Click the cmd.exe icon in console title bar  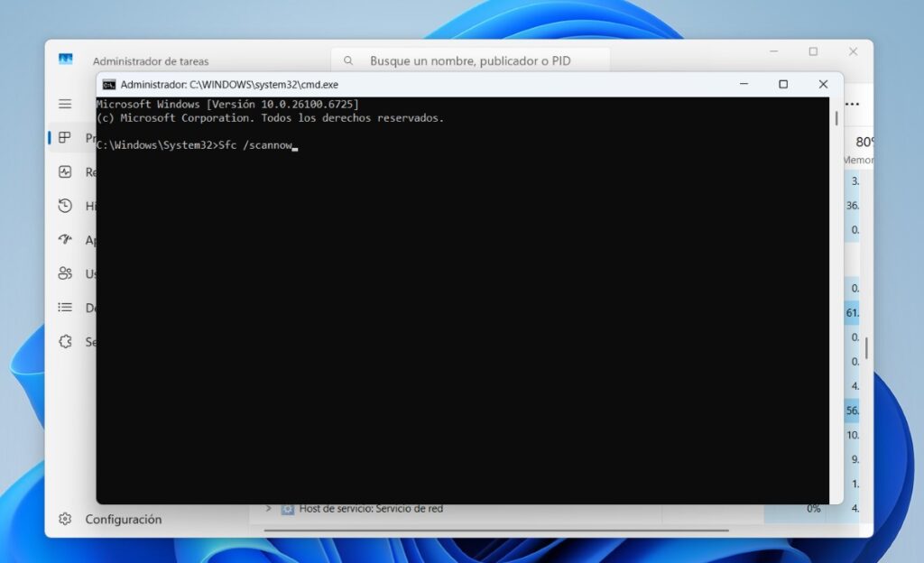point(108,83)
